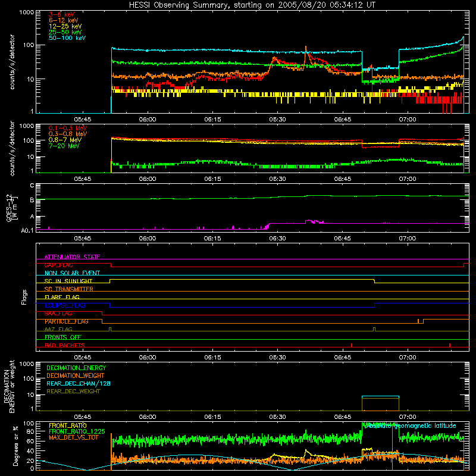Click the ECLIPSE_FLAG label

(x=65, y=305)
